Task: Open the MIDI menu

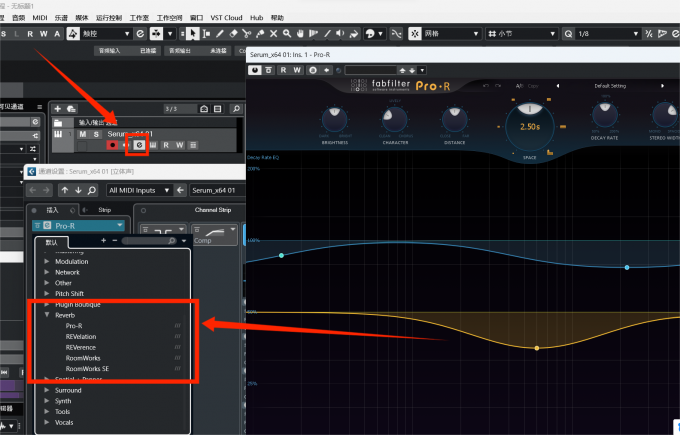Action: 39,18
